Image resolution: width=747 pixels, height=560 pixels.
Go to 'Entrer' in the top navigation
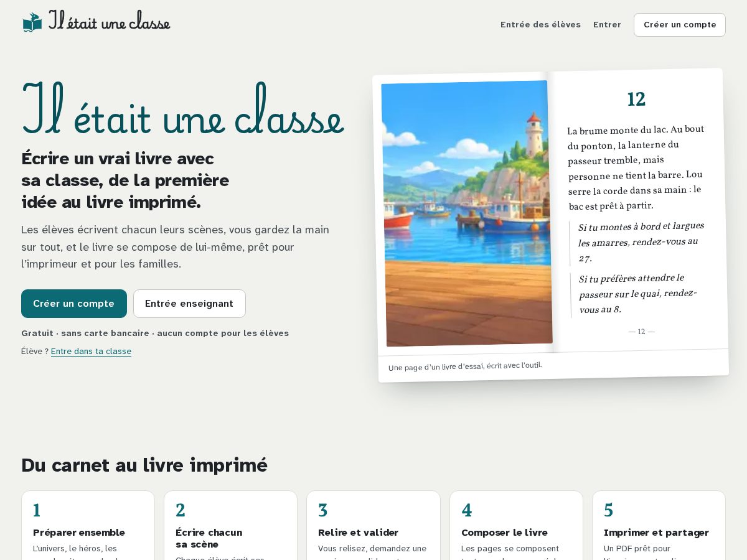pos(607,25)
